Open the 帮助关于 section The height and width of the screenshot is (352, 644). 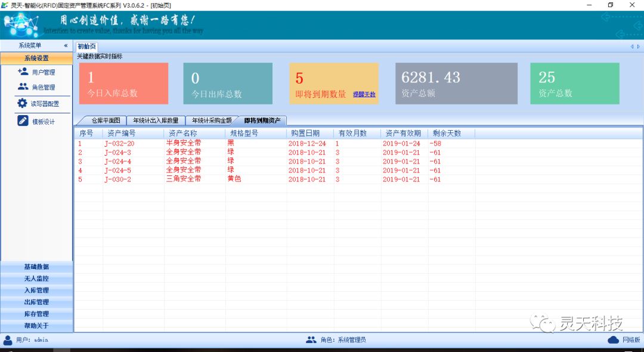[x=37, y=326]
